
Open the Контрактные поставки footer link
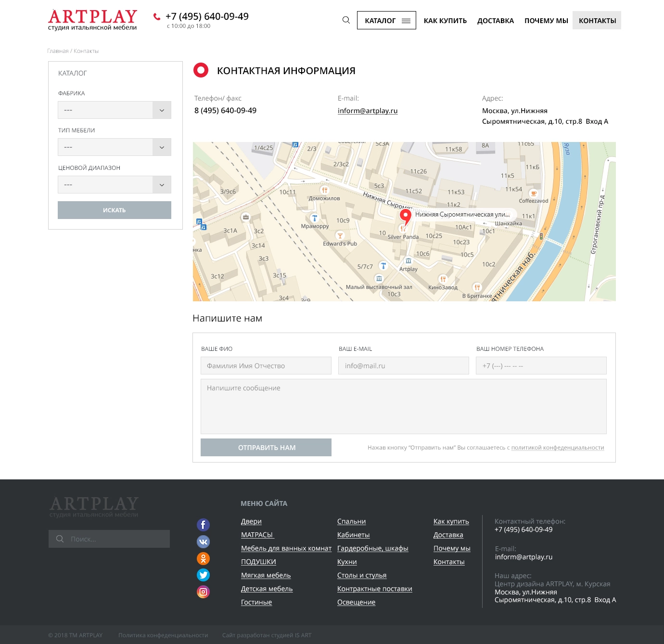(375, 589)
